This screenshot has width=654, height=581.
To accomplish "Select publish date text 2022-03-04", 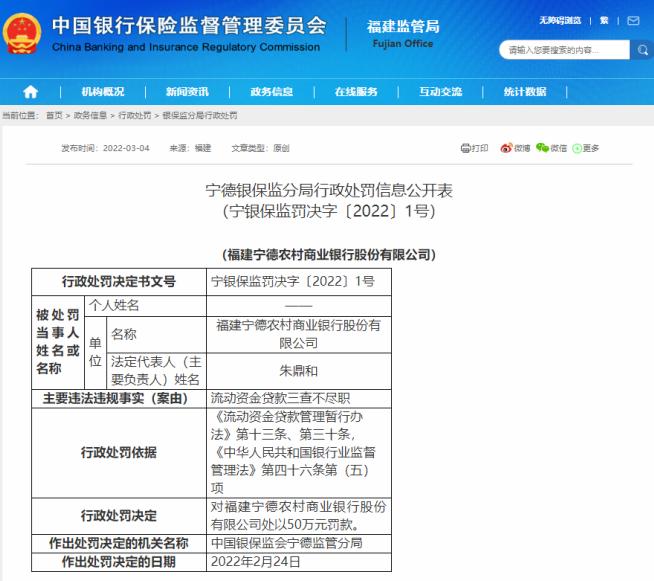I will point(126,148).
